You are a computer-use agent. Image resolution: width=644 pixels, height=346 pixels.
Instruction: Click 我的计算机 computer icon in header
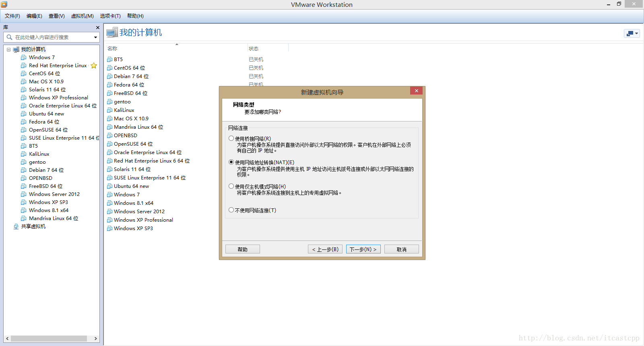pyautogui.click(x=112, y=32)
